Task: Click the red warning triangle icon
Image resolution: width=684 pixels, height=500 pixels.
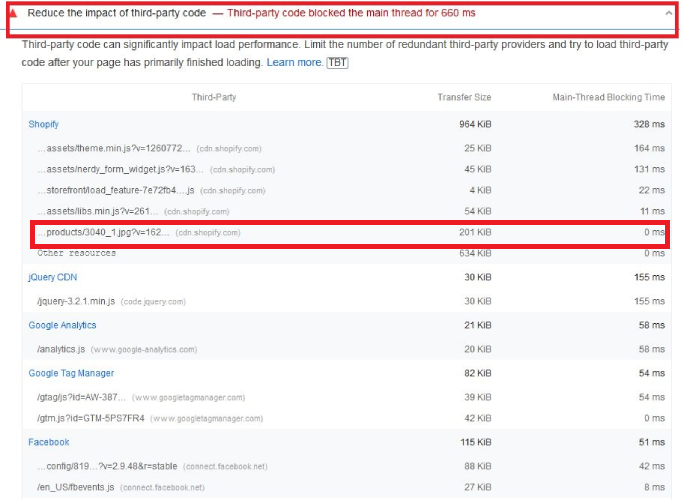Action: (12, 15)
